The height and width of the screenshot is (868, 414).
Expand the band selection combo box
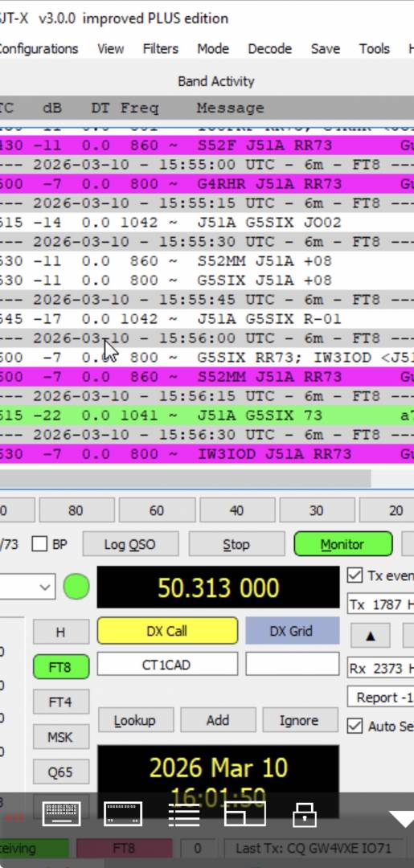click(x=27, y=587)
